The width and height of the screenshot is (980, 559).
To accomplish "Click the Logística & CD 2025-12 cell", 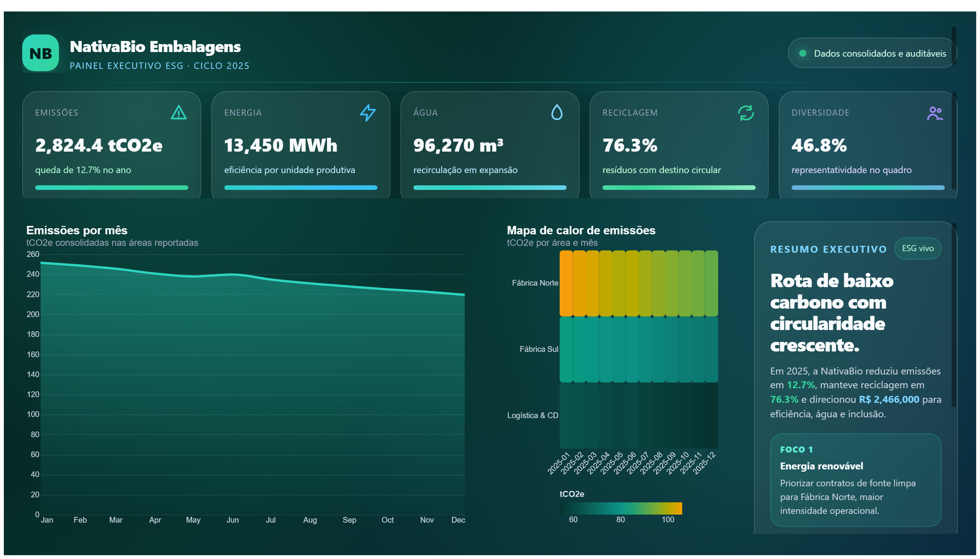I will pyautogui.click(x=711, y=415).
